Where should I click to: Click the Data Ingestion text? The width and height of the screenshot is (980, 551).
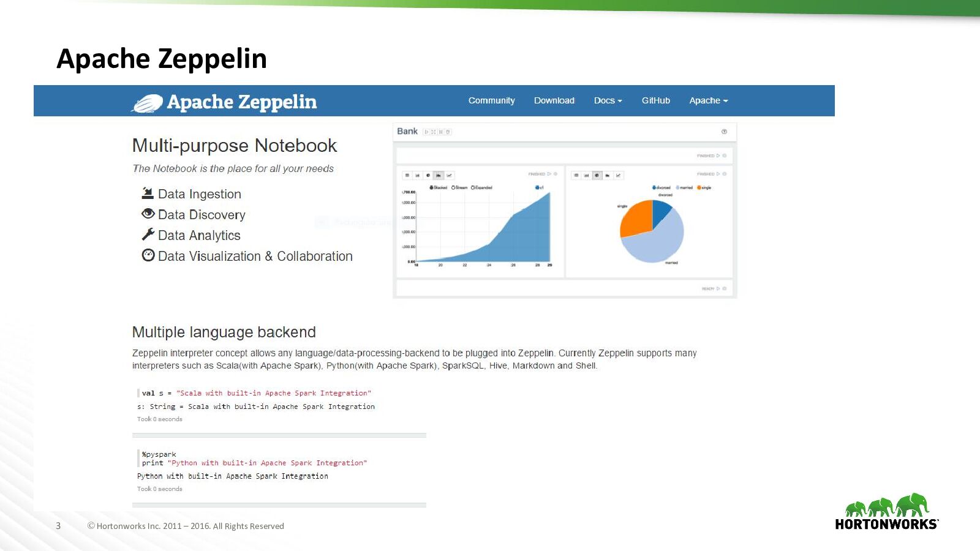point(200,194)
